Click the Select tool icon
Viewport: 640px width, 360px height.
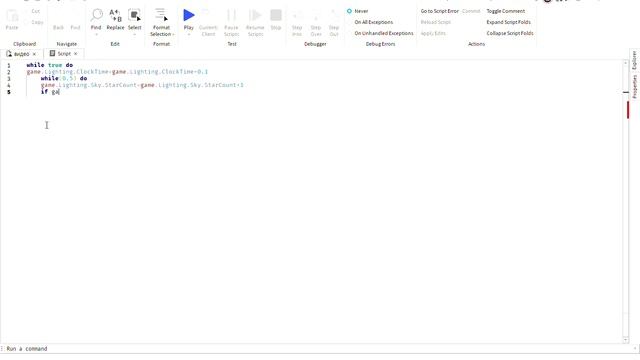coord(134,16)
